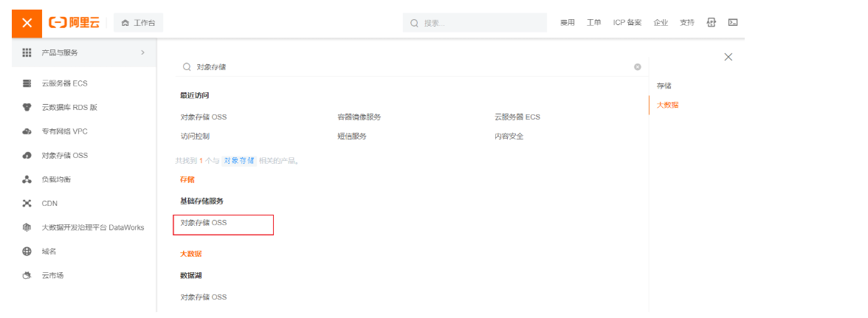Close the orange X menu button

coord(27,23)
